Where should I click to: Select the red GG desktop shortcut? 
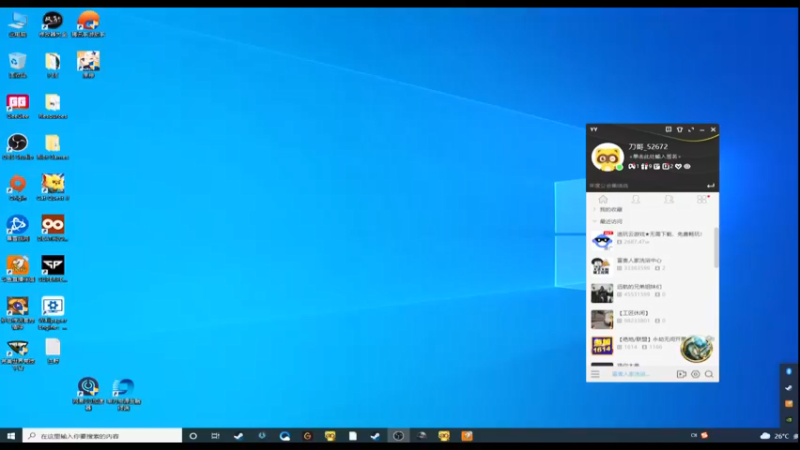coord(18,106)
